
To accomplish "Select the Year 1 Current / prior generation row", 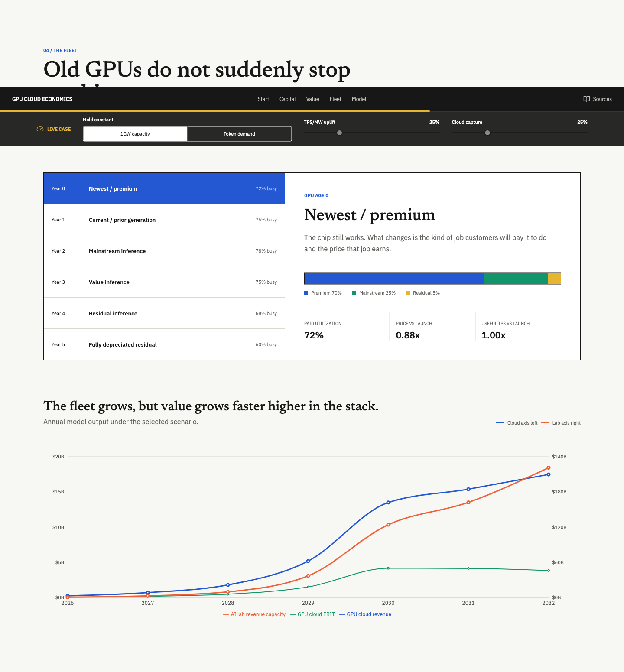I will pos(164,220).
